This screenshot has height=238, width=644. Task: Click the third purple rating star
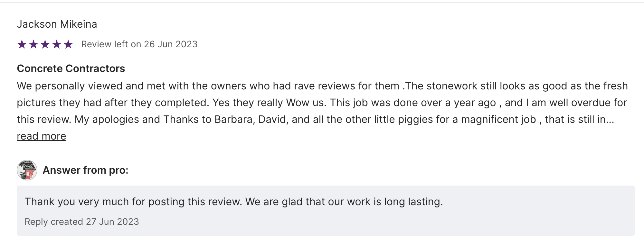45,44
